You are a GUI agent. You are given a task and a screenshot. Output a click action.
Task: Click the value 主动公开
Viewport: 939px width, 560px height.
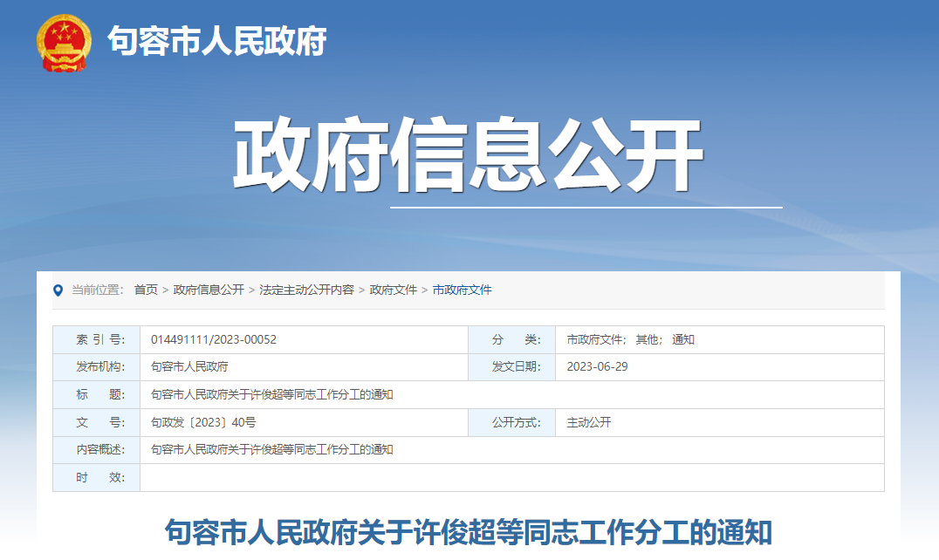589,422
